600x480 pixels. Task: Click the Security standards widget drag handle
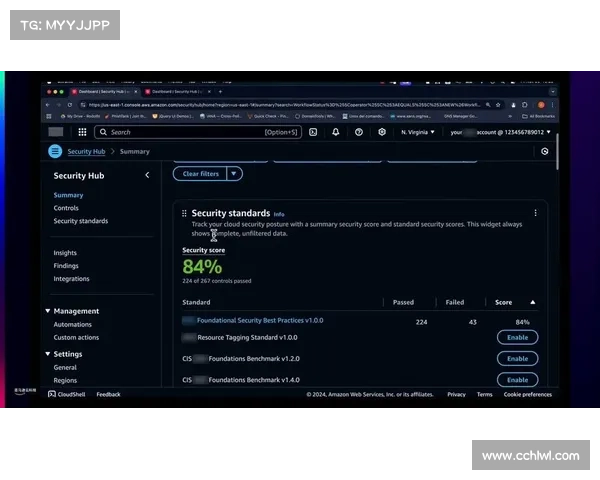tap(184, 213)
